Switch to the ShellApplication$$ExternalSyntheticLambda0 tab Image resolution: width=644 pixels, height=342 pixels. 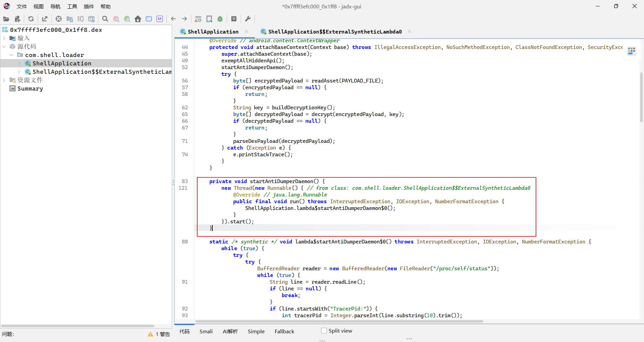(x=335, y=32)
